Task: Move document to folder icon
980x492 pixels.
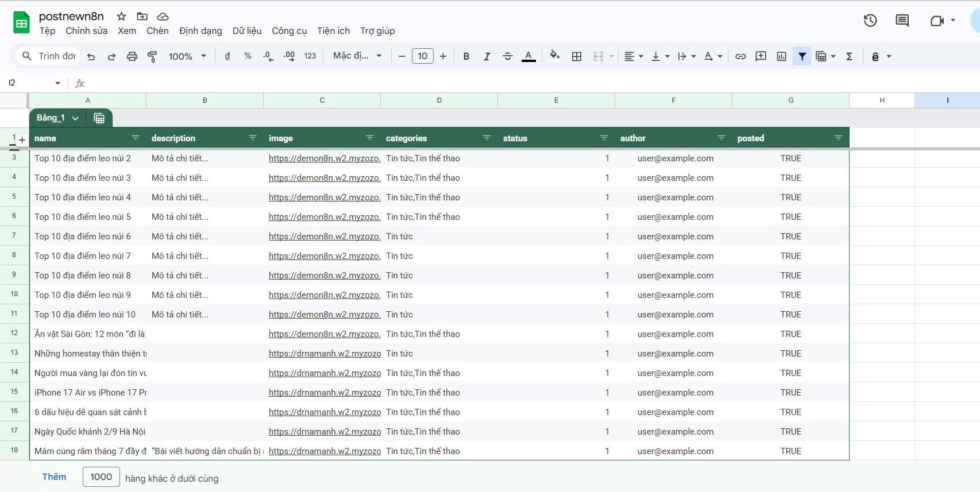Action: click(x=142, y=17)
